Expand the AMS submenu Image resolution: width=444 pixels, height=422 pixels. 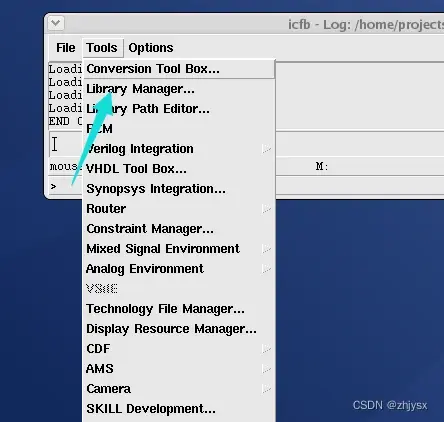[x=179, y=369]
